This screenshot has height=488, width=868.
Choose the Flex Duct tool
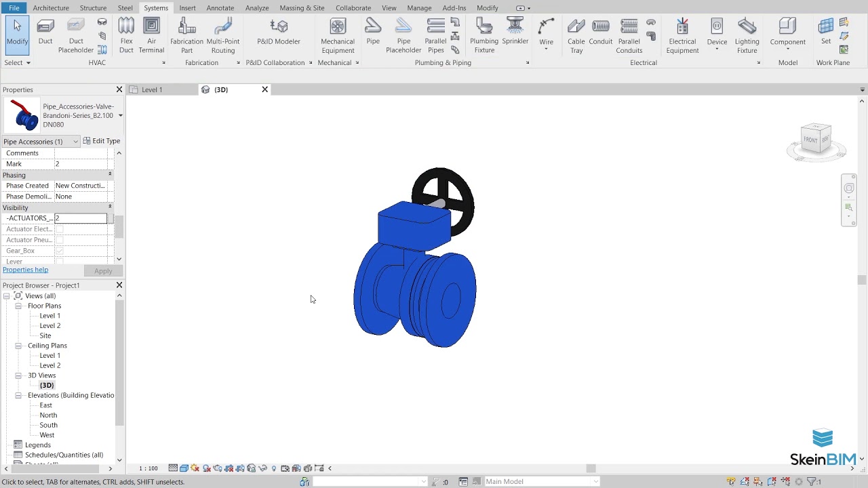tap(126, 36)
